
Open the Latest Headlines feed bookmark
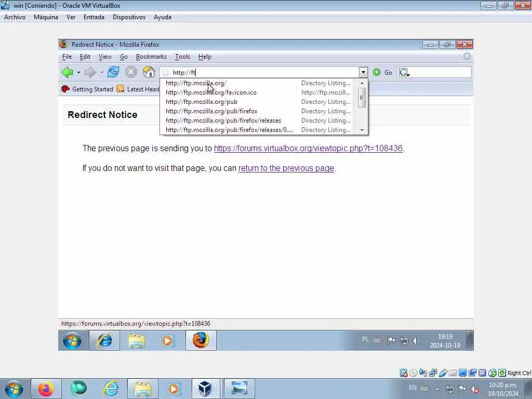click(x=138, y=89)
